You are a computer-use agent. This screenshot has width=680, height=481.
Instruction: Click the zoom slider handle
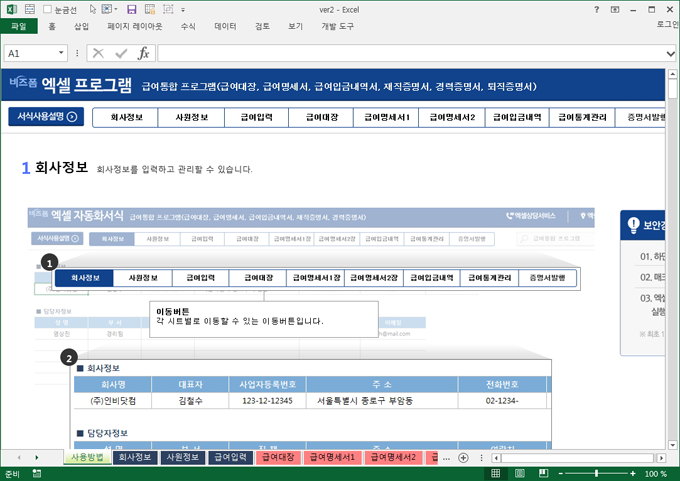[x=597, y=474]
